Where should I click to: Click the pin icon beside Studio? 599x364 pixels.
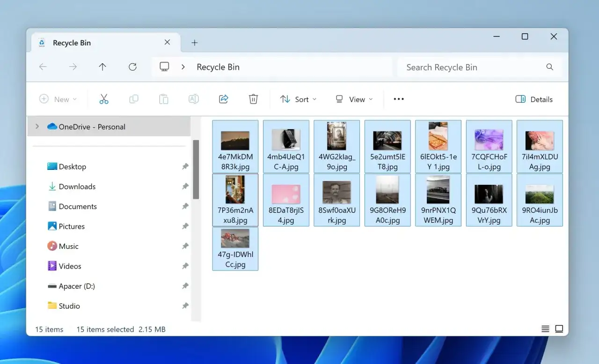185,306
